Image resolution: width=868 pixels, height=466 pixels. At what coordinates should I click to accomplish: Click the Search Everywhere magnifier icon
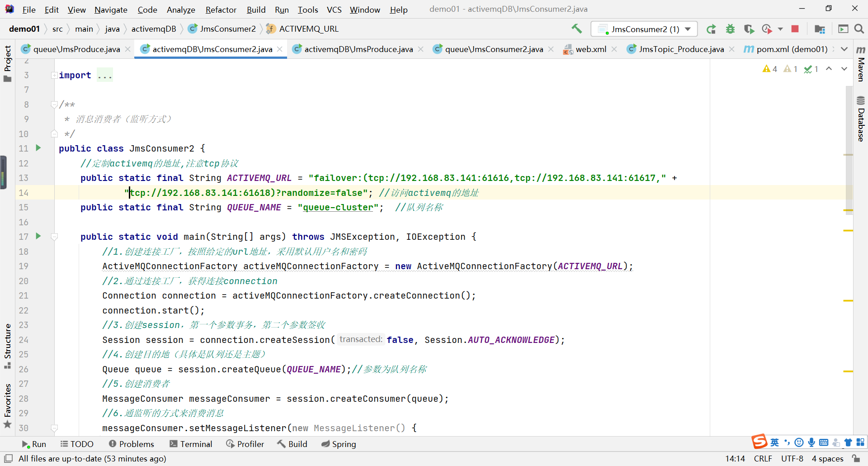tap(859, 29)
